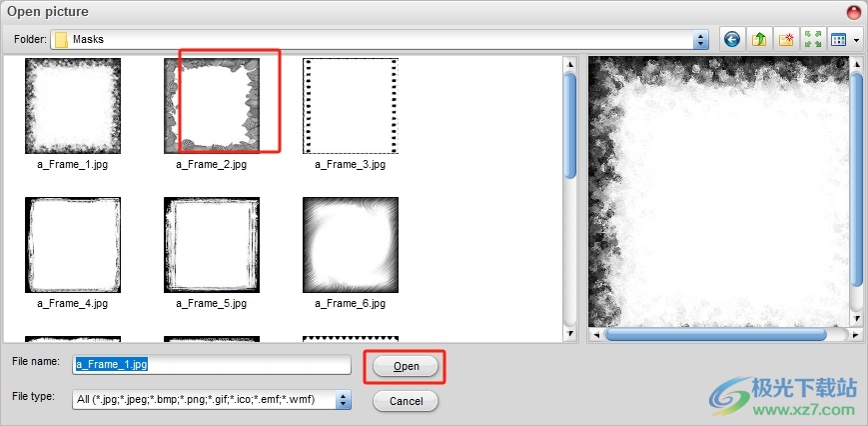The width and height of the screenshot is (868, 426).
Task: Click the Cancel button
Action: click(406, 401)
